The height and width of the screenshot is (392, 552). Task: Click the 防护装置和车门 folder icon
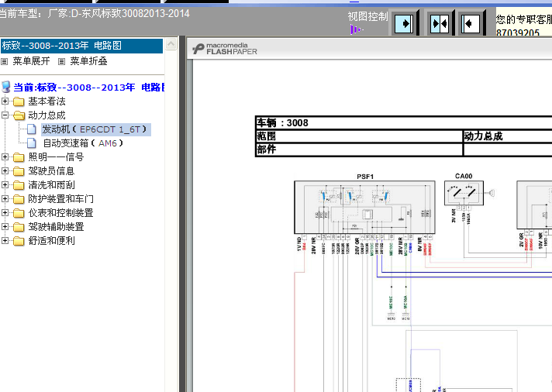click(x=19, y=199)
